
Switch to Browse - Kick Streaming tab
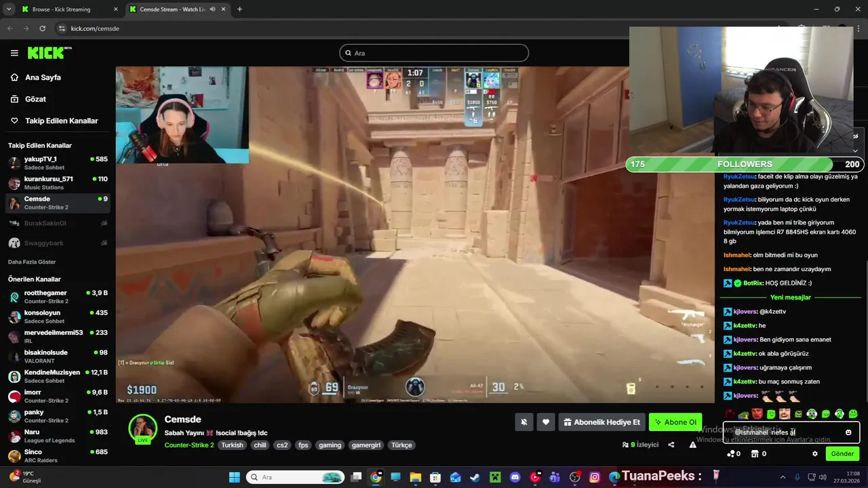[x=69, y=9]
